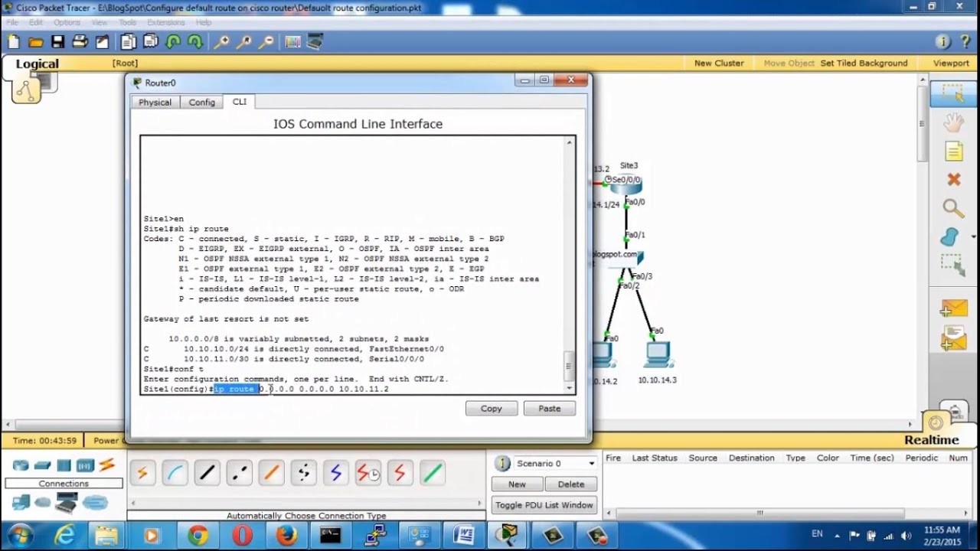Select the Hubs device category icon
This screenshot has height=551, width=980.
coord(64,465)
